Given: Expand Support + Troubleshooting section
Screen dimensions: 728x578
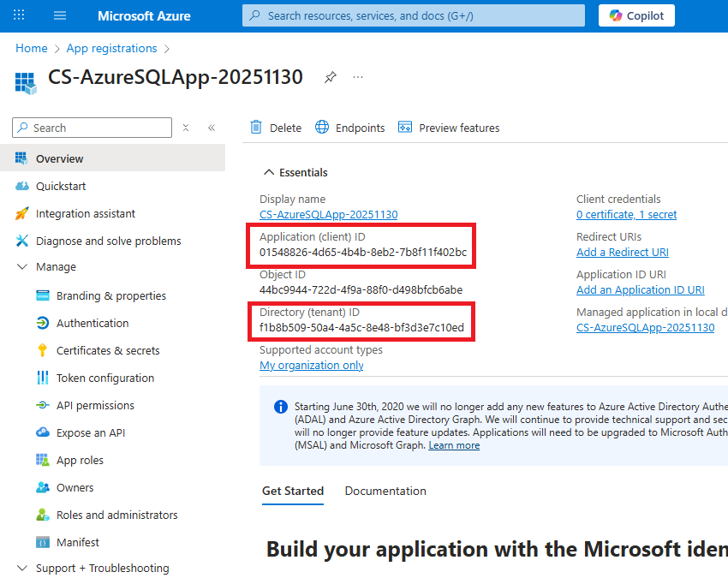Looking at the screenshot, I should (x=22, y=569).
